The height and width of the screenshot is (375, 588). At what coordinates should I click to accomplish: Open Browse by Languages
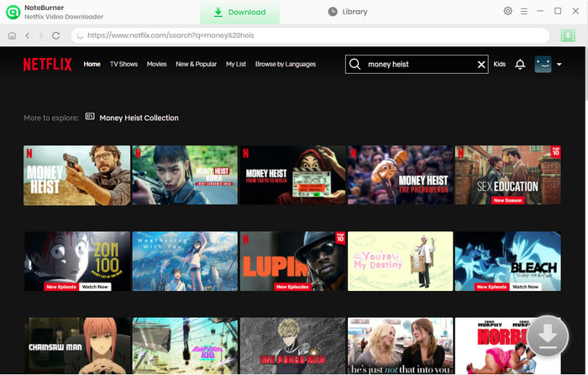(286, 64)
